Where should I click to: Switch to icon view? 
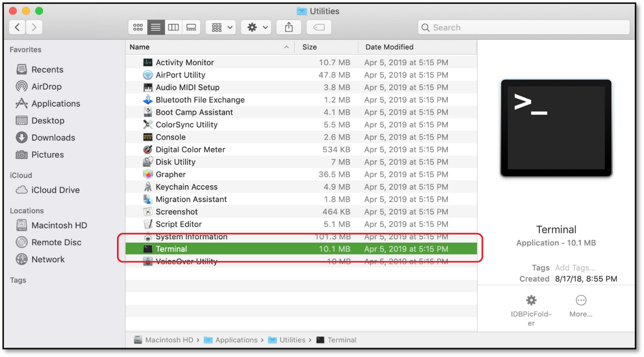coord(138,27)
